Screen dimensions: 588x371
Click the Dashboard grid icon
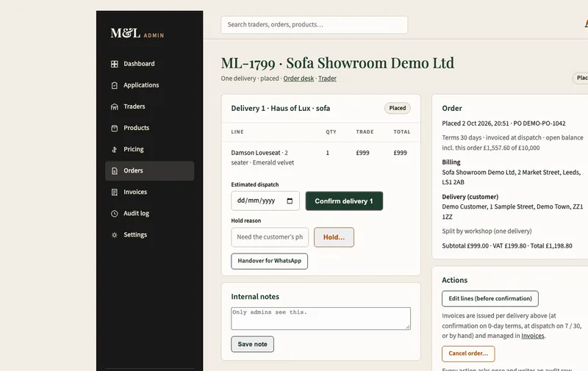click(x=115, y=64)
